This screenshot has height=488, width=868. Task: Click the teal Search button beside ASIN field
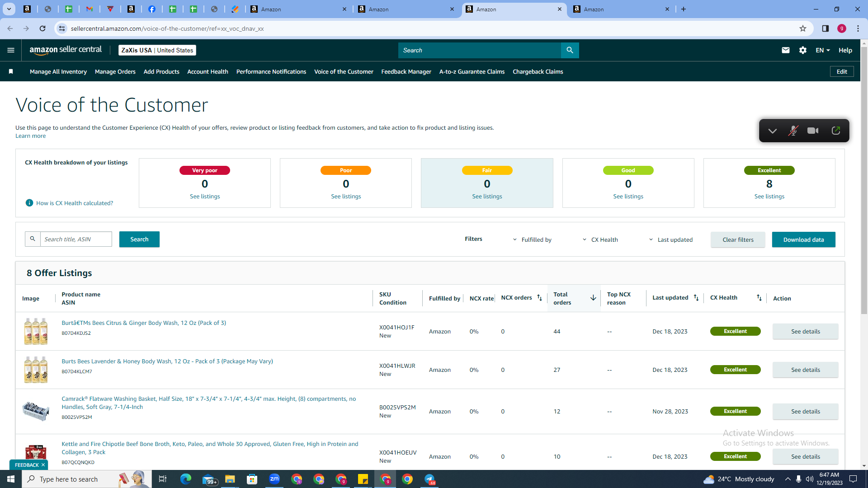139,239
